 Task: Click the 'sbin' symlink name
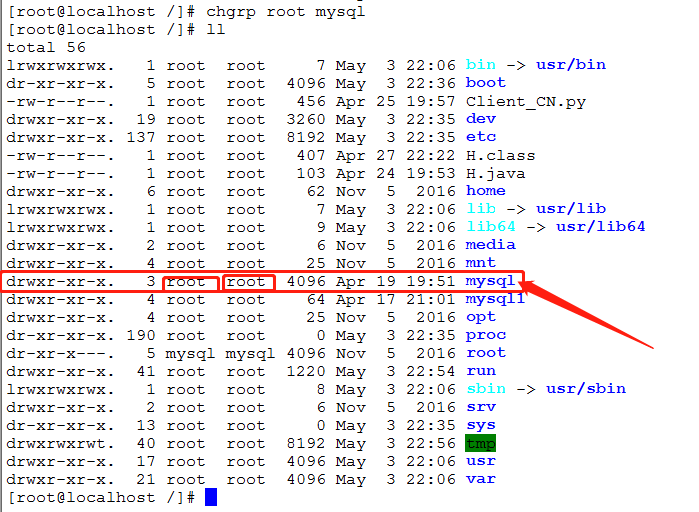point(485,389)
